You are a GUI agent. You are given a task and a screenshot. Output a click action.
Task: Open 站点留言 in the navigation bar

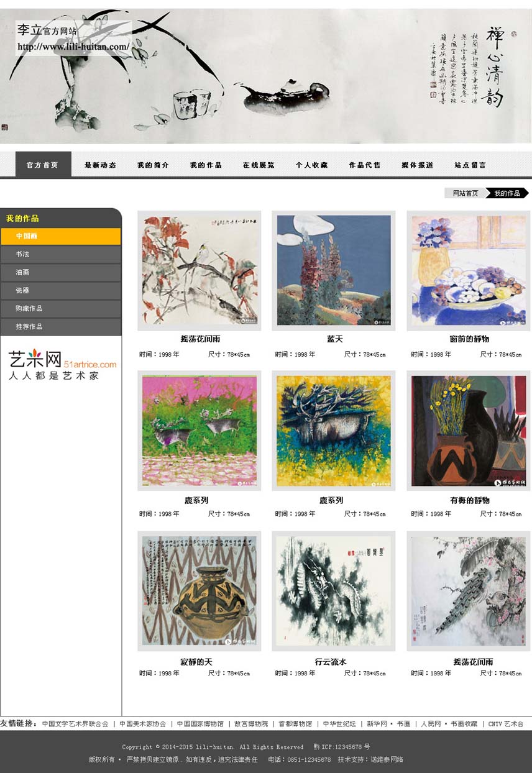[x=470, y=165]
